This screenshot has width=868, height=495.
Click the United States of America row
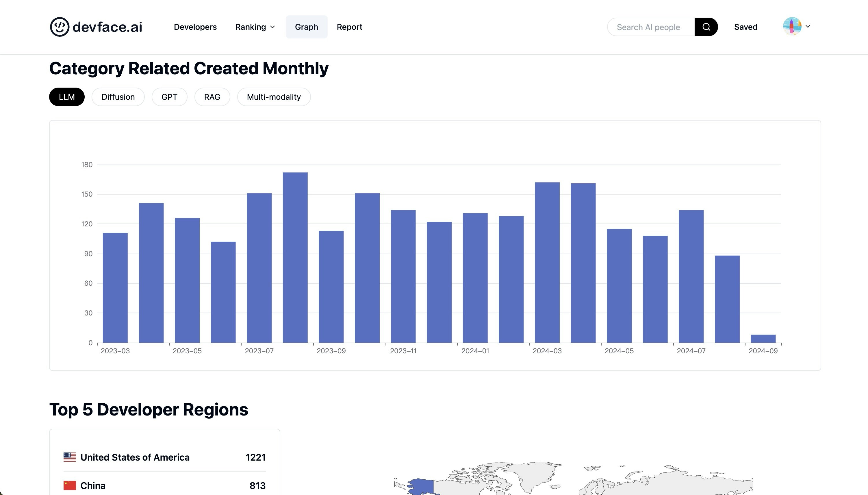click(x=164, y=457)
